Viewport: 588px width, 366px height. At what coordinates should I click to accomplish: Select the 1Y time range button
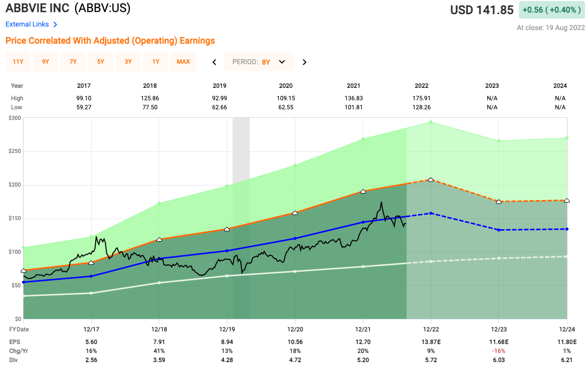pyautogui.click(x=156, y=62)
